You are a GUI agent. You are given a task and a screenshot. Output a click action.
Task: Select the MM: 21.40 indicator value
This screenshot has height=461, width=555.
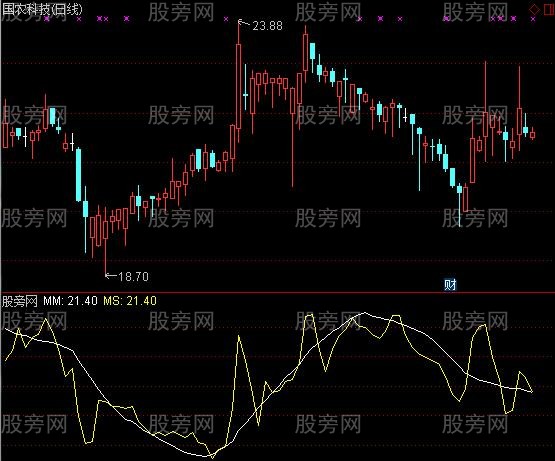point(70,301)
